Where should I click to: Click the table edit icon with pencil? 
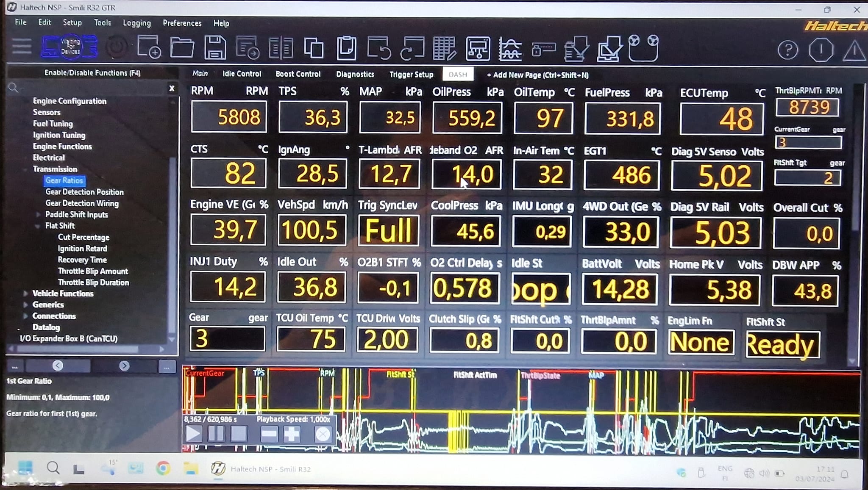pos(444,48)
